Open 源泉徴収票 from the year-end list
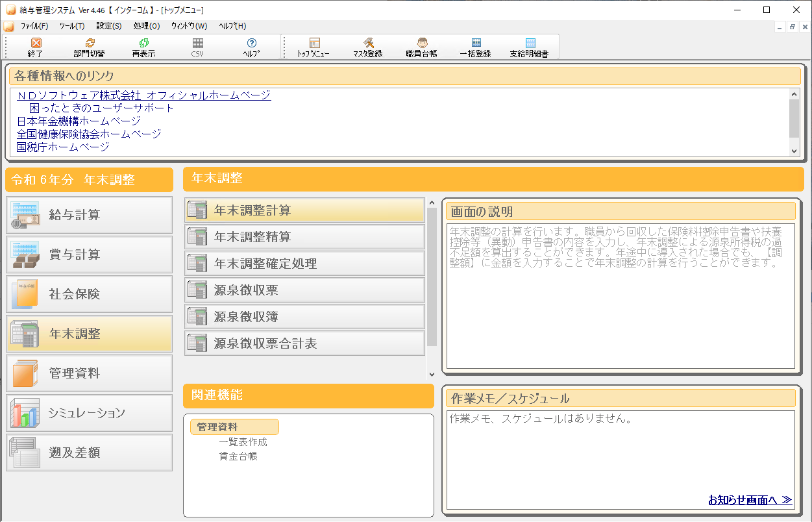Image resolution: width=812 pixels, height=522 pixels. 304,290
